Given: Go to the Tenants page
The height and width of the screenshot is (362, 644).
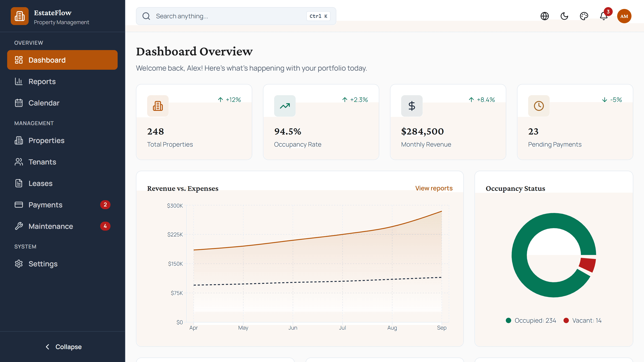Looking at the screenshot, I should (62, 162).
